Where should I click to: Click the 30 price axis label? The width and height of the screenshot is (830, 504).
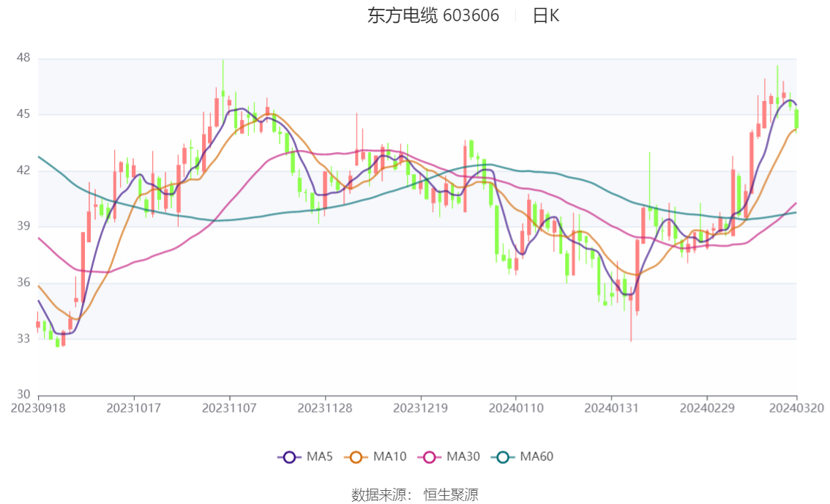click(23, 394)
